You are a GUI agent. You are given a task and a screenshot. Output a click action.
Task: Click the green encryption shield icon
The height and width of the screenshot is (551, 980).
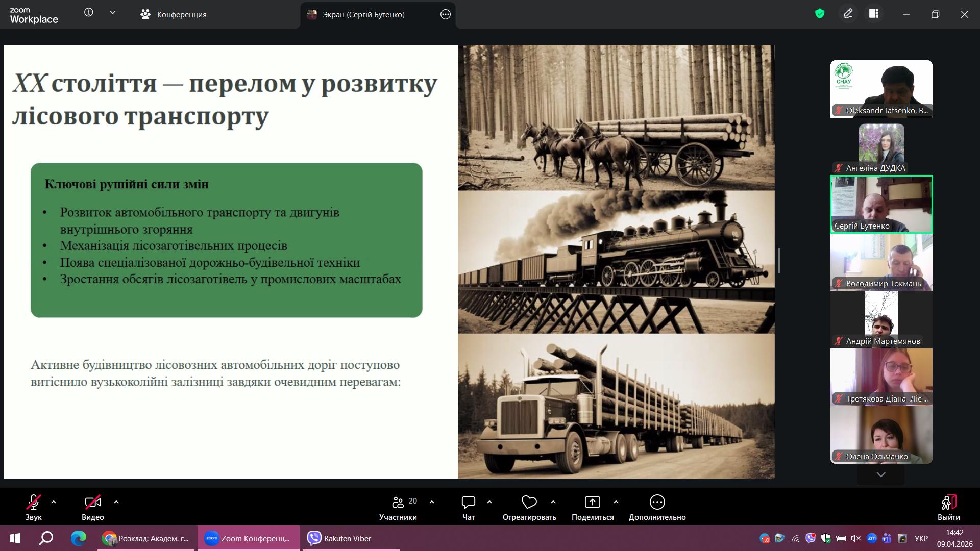pyautogui.click(x=820, y=14)
